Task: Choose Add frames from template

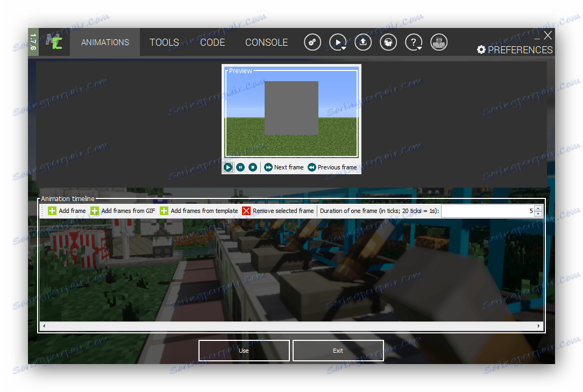Action: [x=198, y=211]
